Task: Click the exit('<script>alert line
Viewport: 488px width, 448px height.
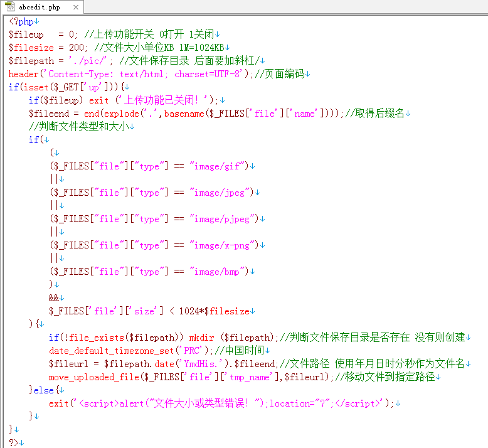Action: click(225, 403)
